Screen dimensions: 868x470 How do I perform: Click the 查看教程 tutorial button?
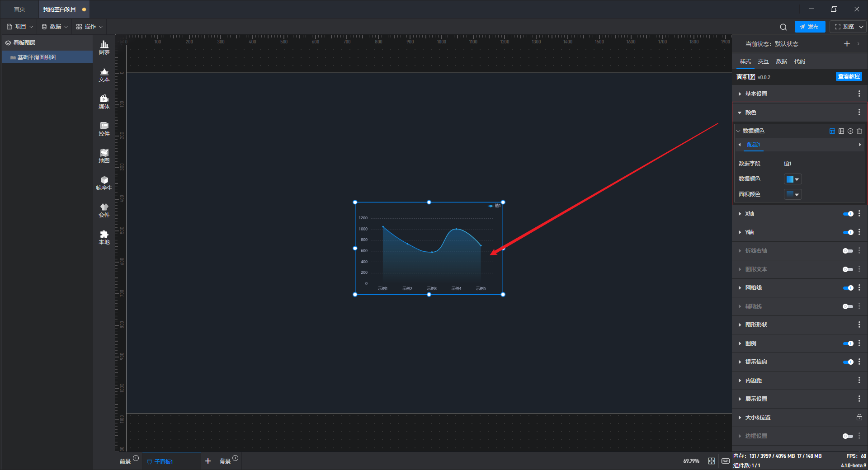coord(849,76)
